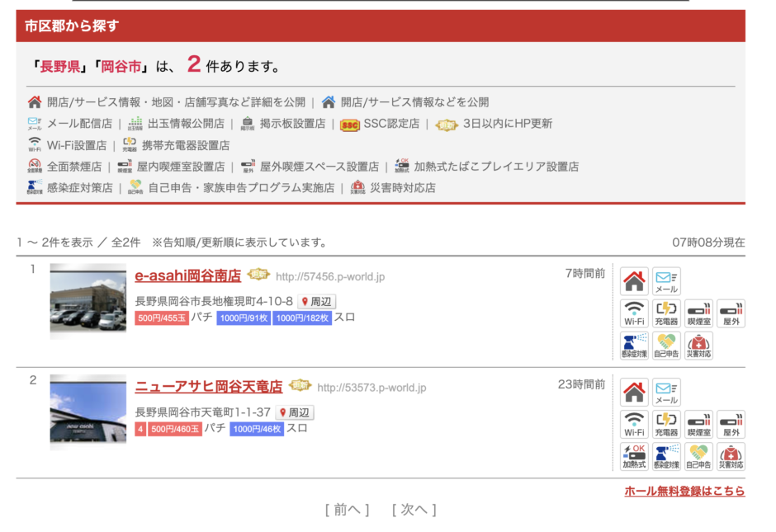Viewport: 776px width, 532px height.
Task: Click the 屋外 icon for ニューアサヒ岡谷天竜店
Action: (x=731, y=425)
